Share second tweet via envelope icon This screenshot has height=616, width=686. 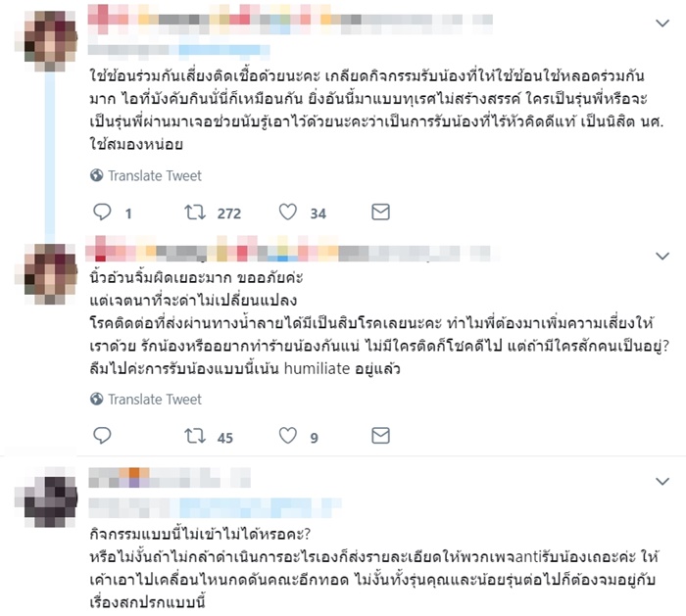(380, 436)
